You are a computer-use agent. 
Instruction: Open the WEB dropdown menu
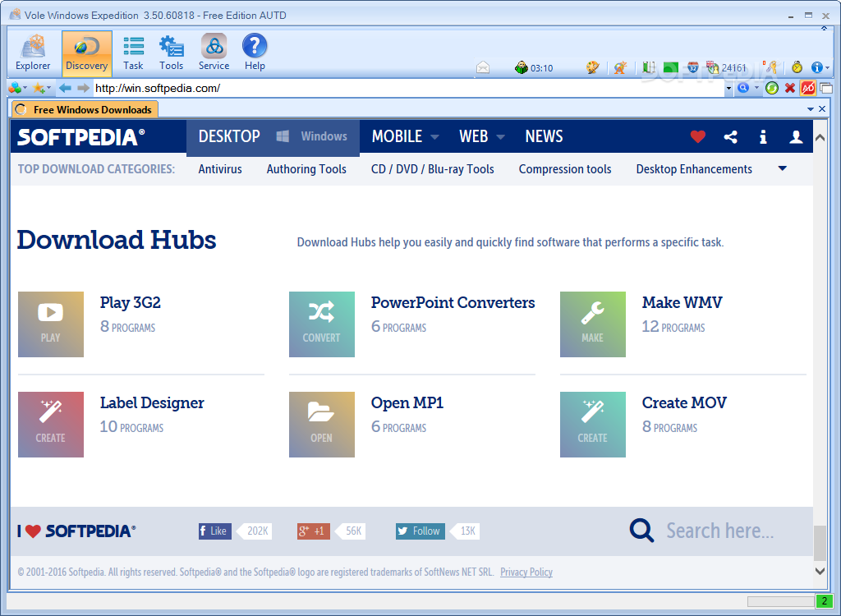(x=481, y=136)
